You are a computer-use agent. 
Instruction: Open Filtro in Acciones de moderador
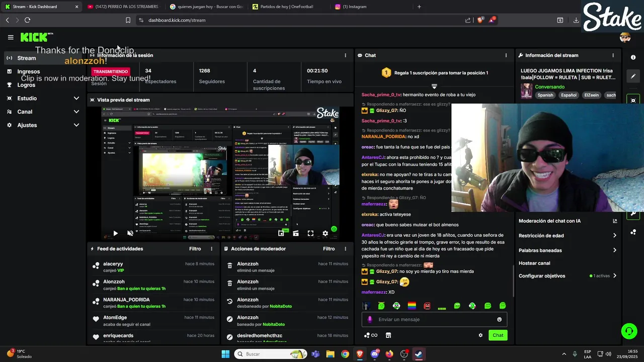[x=329, y=249]
